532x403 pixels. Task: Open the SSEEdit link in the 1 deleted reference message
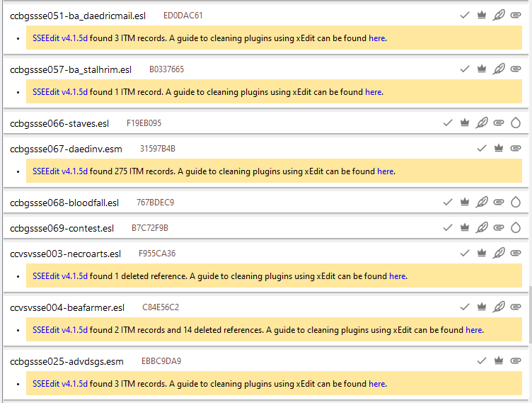[60, 276]
